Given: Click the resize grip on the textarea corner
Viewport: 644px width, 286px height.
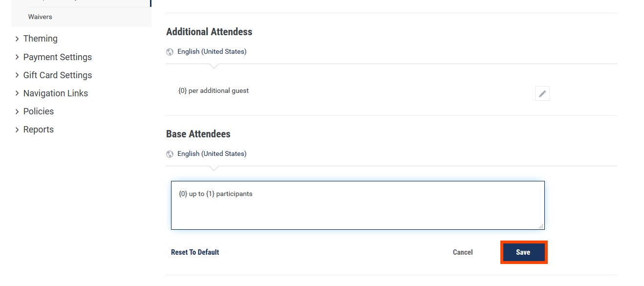Looking at the screenshot, I should point(541,226).
